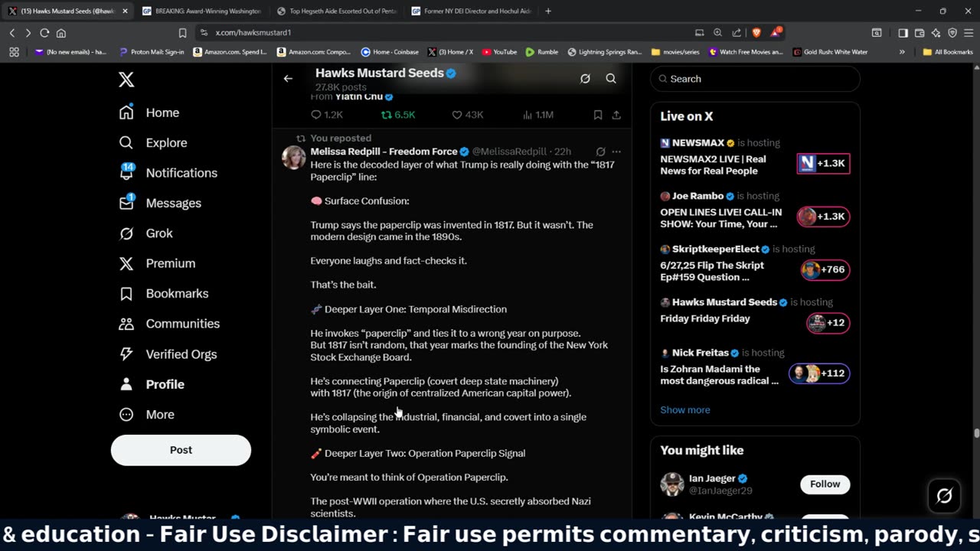This screenshot has height=551, width=980.
Task: Open Grok from the sidebar
Action: click(x=146, y=233)
